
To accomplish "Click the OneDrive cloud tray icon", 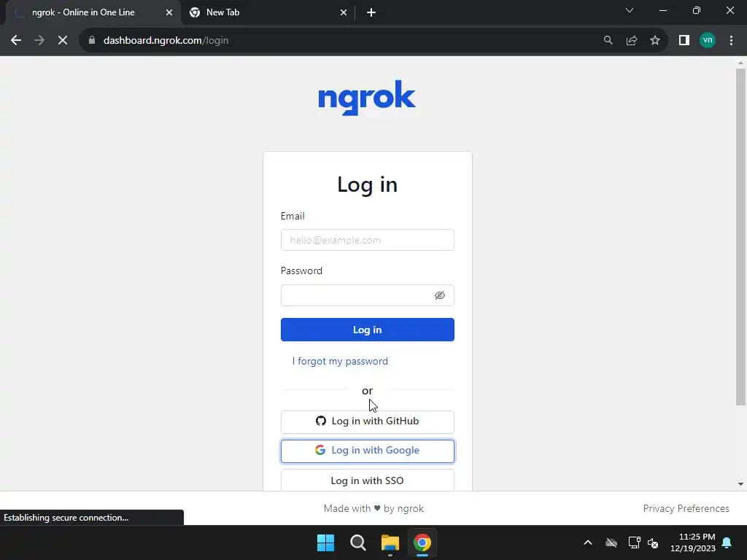I will (611, 542).
